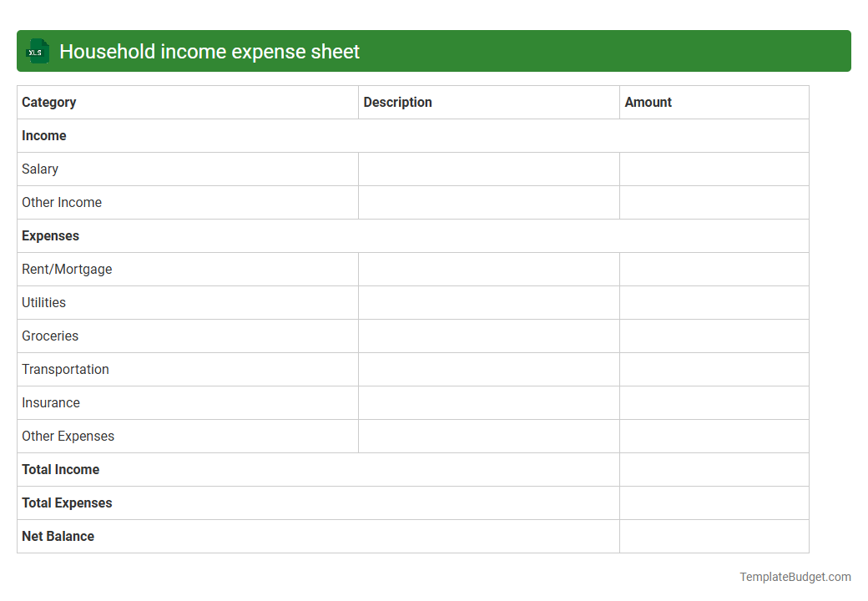Click the Description column header

pyautogui.click(x=397, y=102)
